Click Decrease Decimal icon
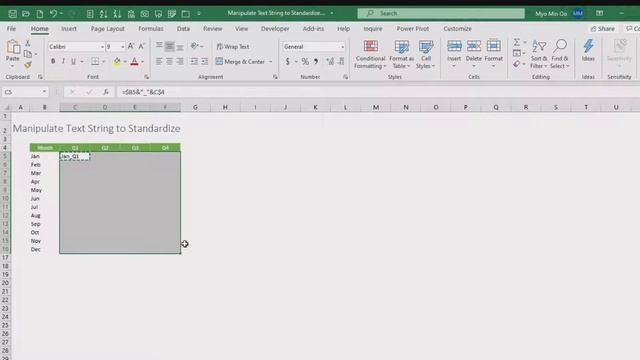The height and width of the screenshot is (360, 640). pyautogui.click(x=341, y=62)
